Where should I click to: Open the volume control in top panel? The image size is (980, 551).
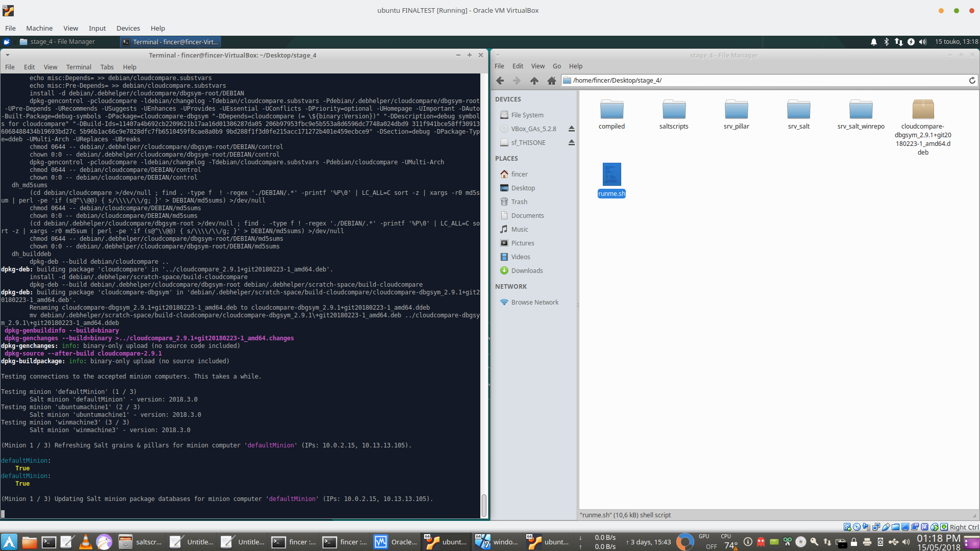[922, 42]
